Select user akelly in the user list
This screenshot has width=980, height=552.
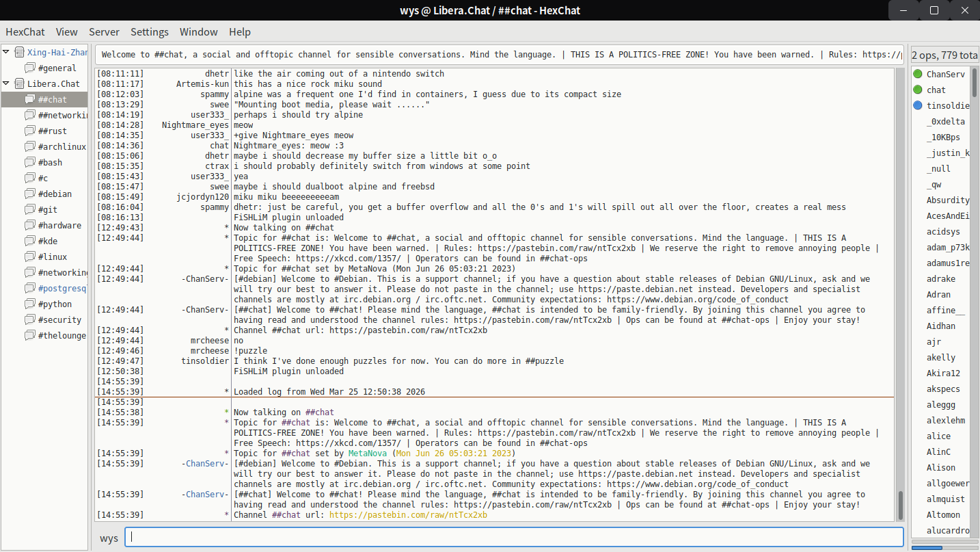[941, 357]
